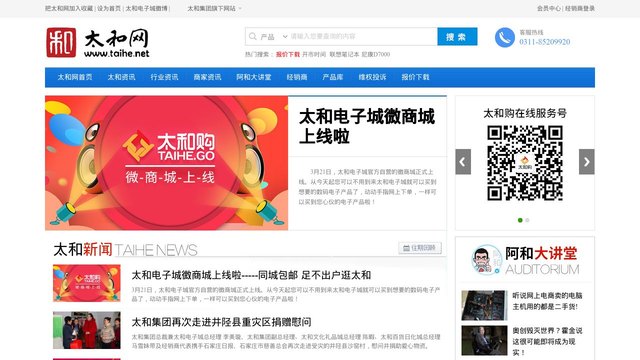Click the 太和网 www.taihe.net wordmark
This screenshot has height=360, width=640.
[117, 42]
